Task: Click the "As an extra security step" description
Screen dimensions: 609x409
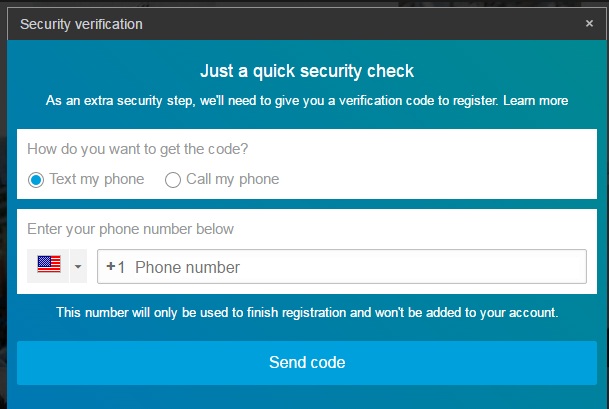Action: (x=272, y=101)
